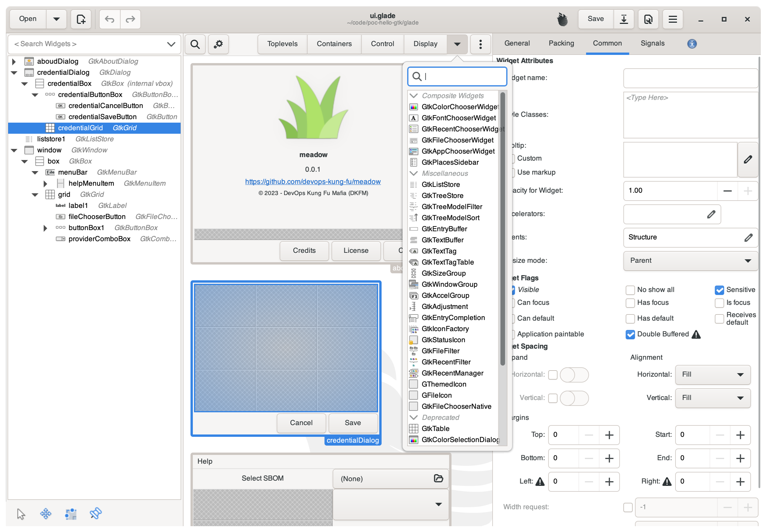The height and width of the screenshot is (532, 769).
Task: Click the Credits button
Action: [x=304, y=251]
